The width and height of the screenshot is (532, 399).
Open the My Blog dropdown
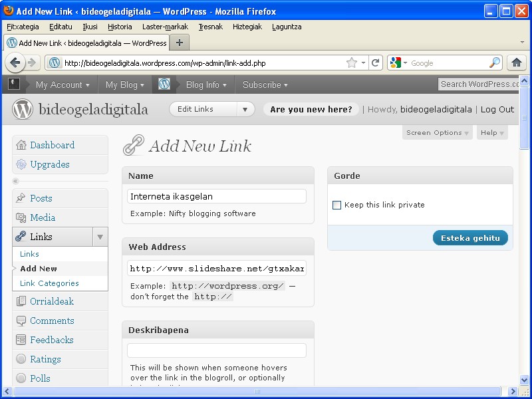124,84
